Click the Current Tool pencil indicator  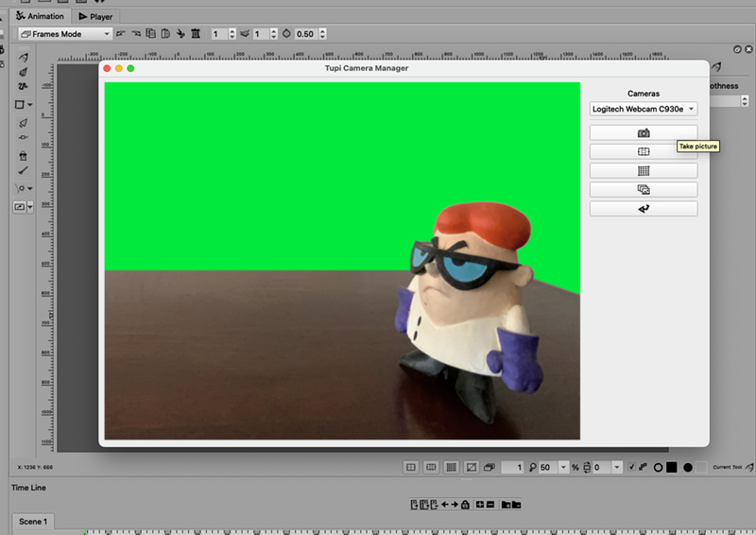click(748, 467)
